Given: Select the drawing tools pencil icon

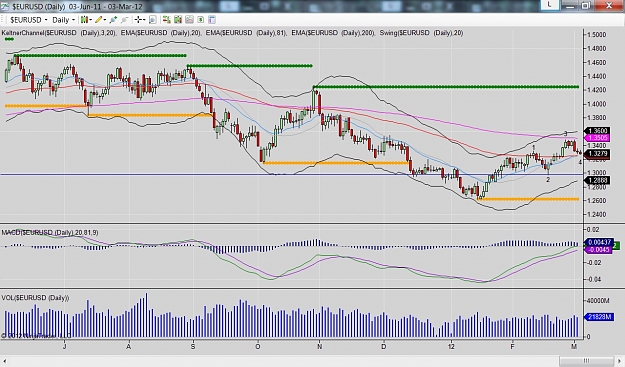Looking at the screenshot, I should point(98,20).
